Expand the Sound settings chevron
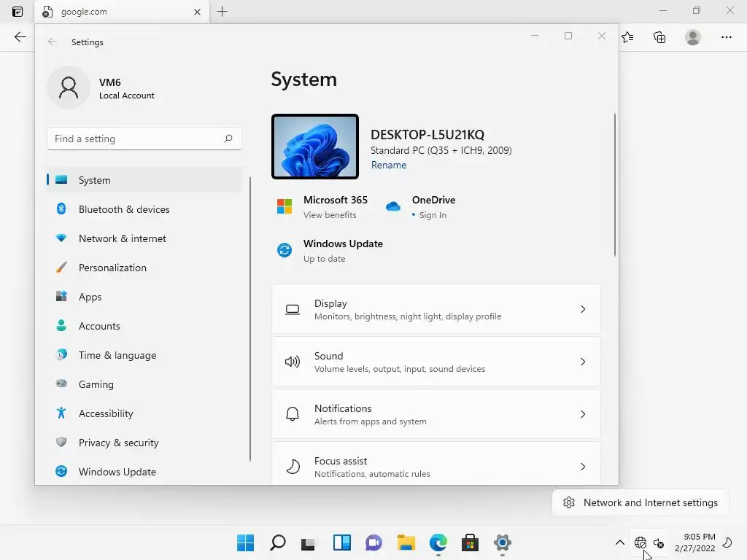This screenshot has height=560, width=747. tap(583, 362)
